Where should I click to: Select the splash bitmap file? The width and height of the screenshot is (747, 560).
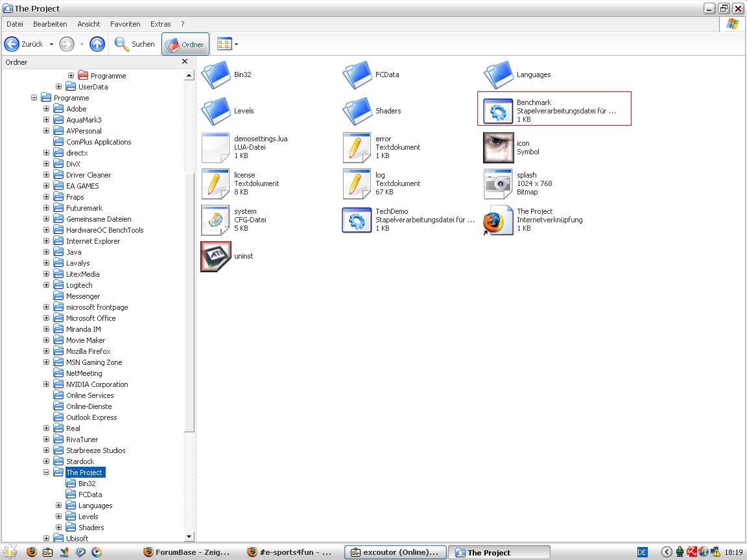pos(498,184)
